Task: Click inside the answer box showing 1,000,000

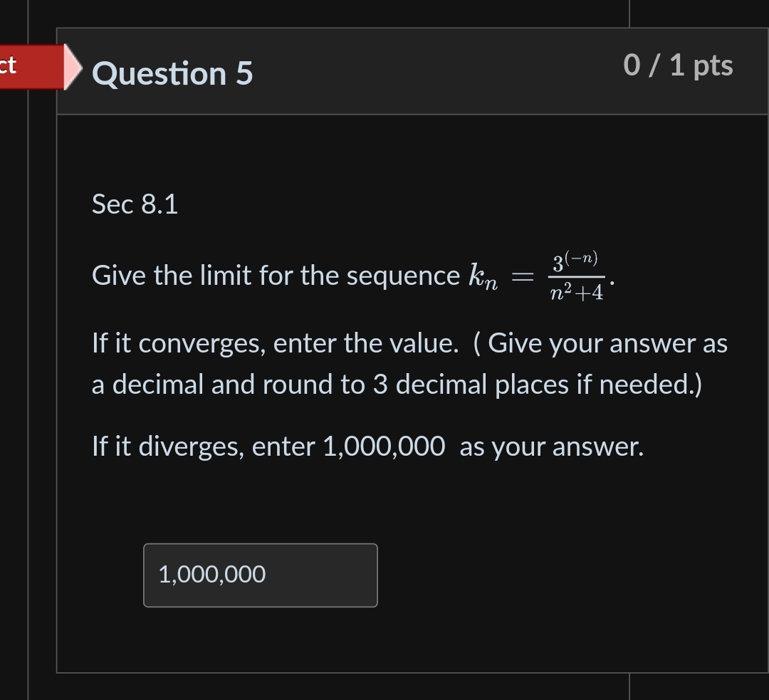Action: pyautogui.click(x=260, y=575)
